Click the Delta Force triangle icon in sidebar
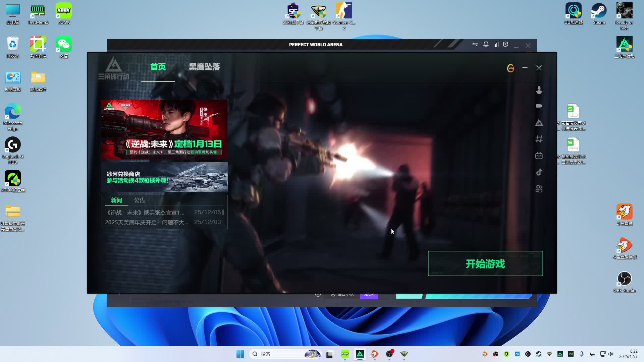This screenshot has height=362, width=644. tap(539, 123)
